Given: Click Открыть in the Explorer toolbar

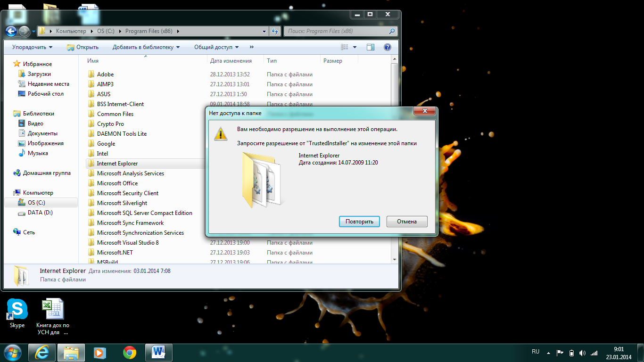Looking at the screenshot, I should coord(83,47).
